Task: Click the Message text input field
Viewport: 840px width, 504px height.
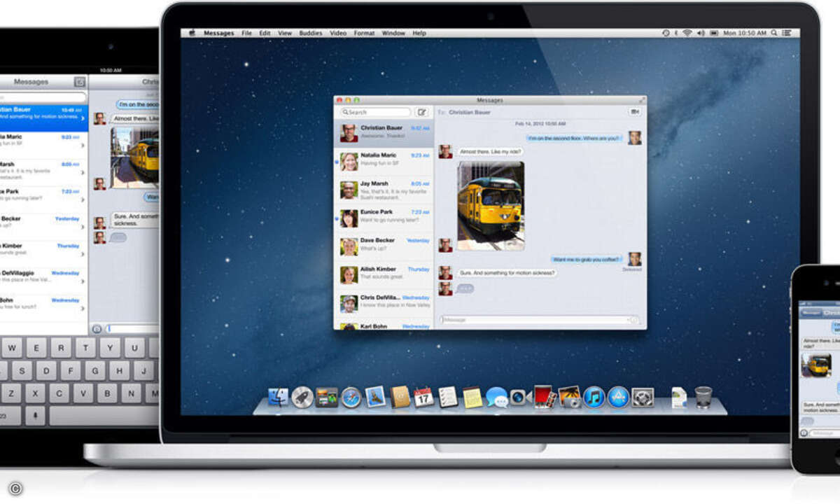Action: [539, 320]
